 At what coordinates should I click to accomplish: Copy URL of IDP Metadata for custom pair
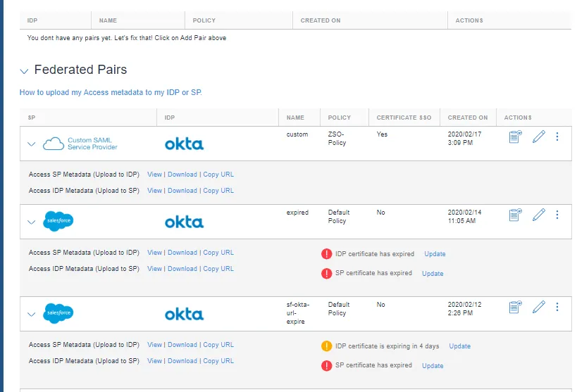pyautogui.click(x=218, y=191)
